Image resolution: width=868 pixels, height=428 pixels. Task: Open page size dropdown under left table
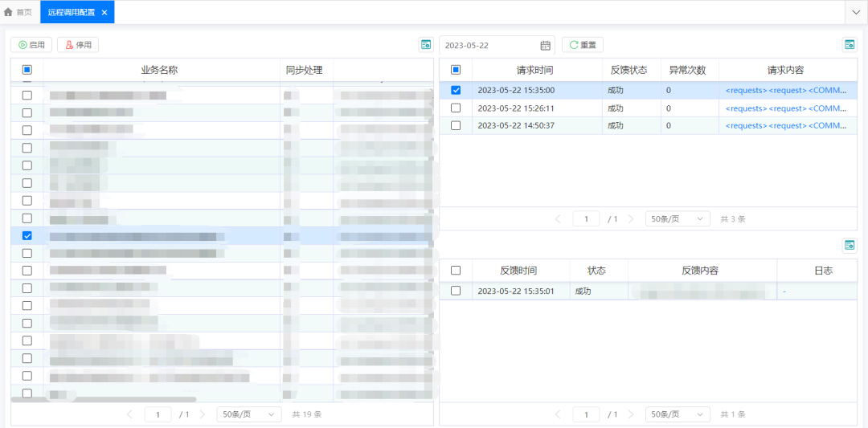tap(249, 414)
